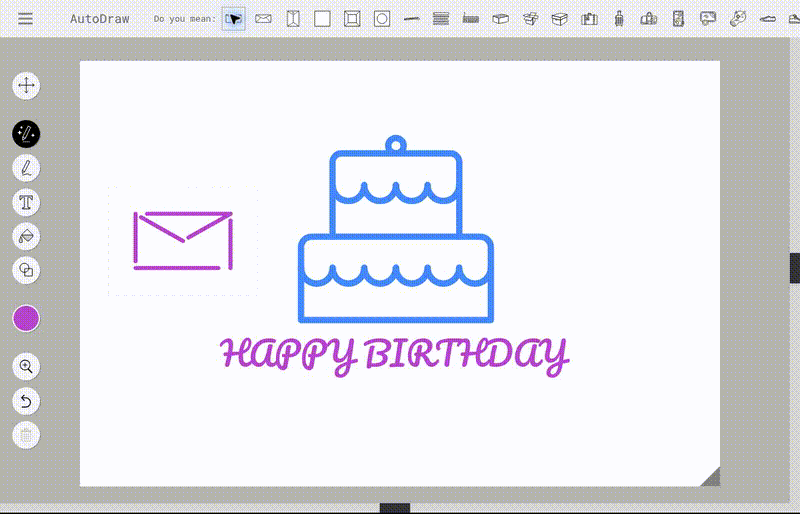
Task: Click the Undo arrow button
Action: [26, 401]
